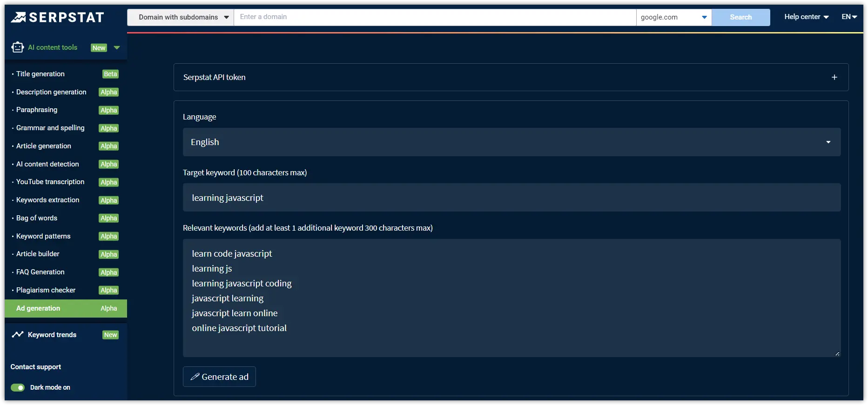Collapse the AI content tools menu arrow
The height and width of the screenshot is (405, 868).
click(x=117, y=47)
